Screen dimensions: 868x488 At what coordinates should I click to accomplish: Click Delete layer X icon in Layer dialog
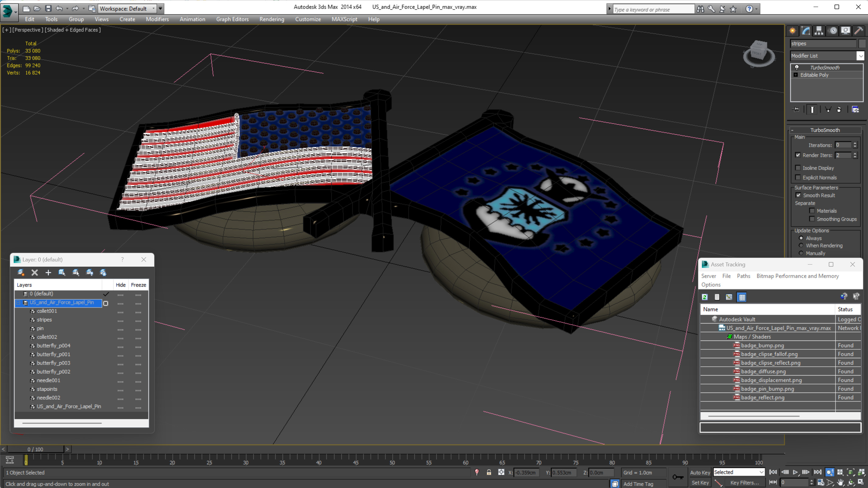pos(34,272)
